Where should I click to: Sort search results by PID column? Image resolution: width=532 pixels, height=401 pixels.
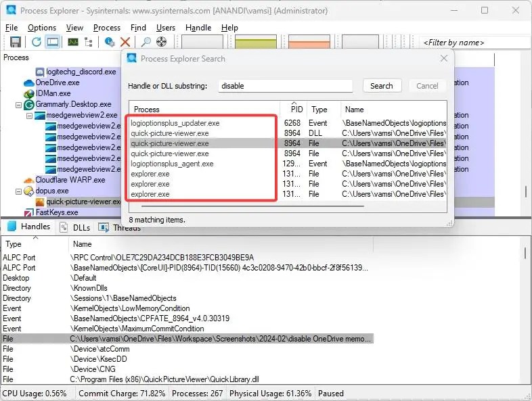pyautogui.click(x=295, y=109)
